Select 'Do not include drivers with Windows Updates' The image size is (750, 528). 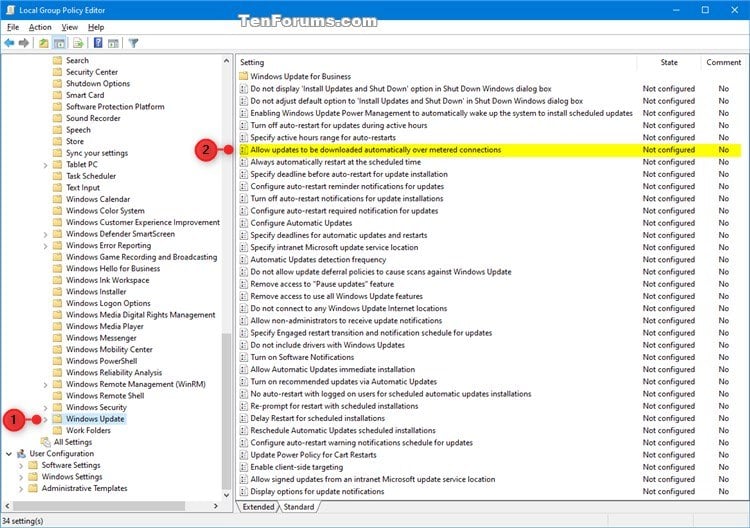click(x=327, y=345)
